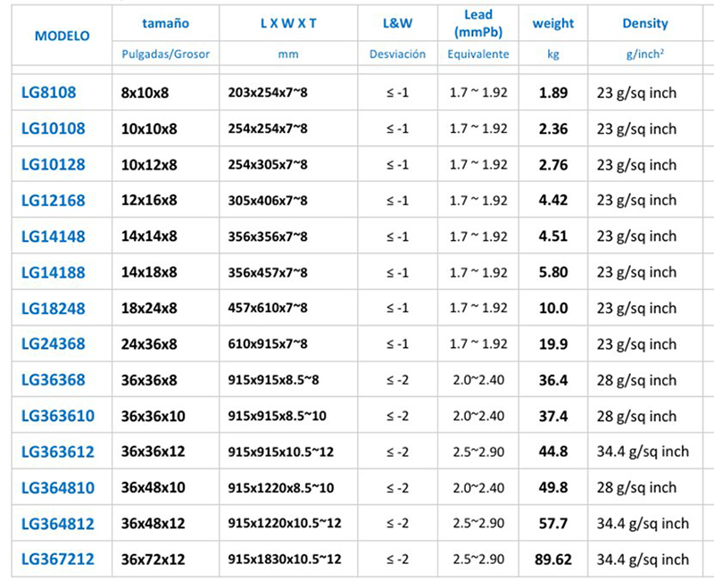Select the tamaño column header
The height and width of the screenshot is (588, 714).
click(165, 24)
